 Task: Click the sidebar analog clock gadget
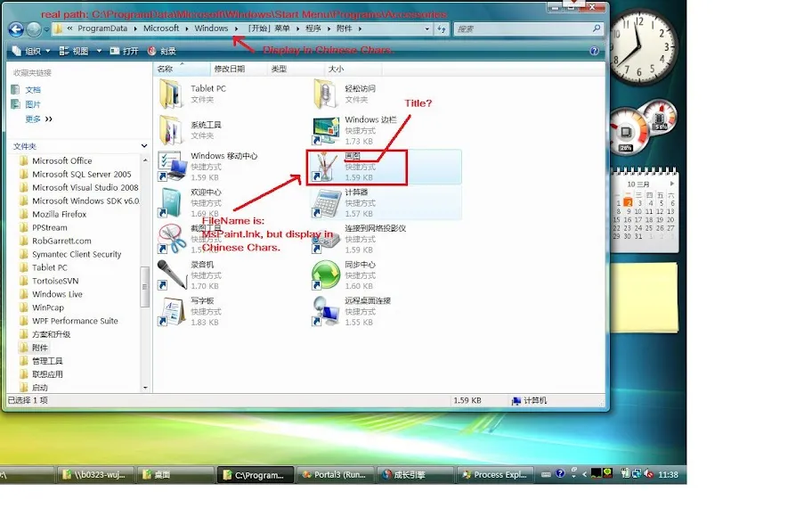(642, 48)
